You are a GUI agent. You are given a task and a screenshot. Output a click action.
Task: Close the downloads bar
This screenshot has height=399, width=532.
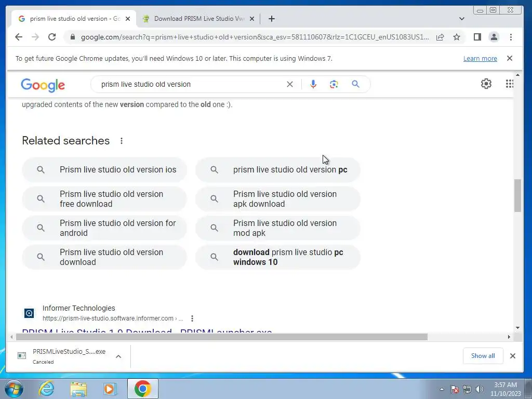click(513, 356)
